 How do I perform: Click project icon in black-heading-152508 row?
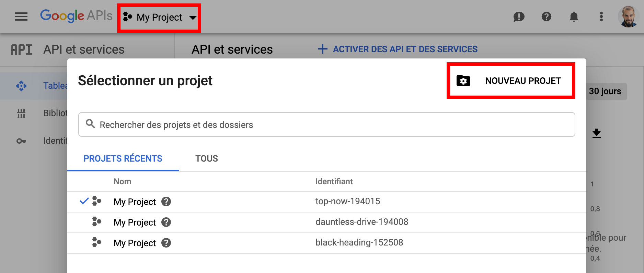[97, 242]
